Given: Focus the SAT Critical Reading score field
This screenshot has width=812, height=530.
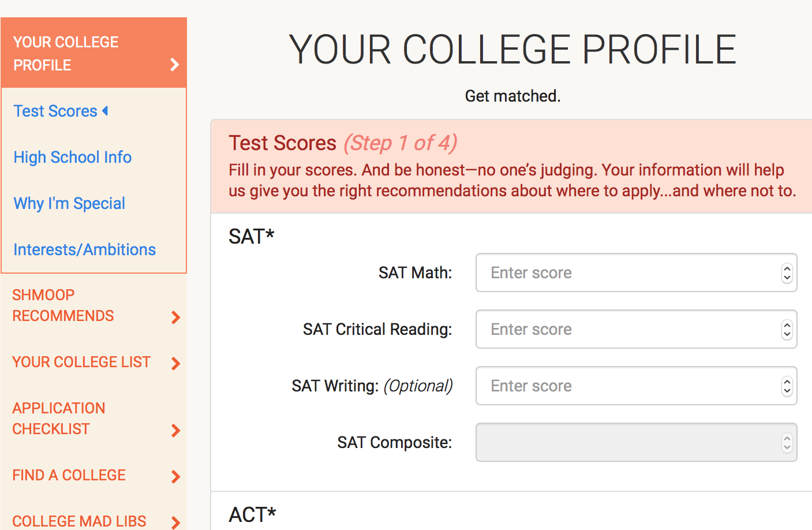Looking at the screenshot, I should click(626, 329).
